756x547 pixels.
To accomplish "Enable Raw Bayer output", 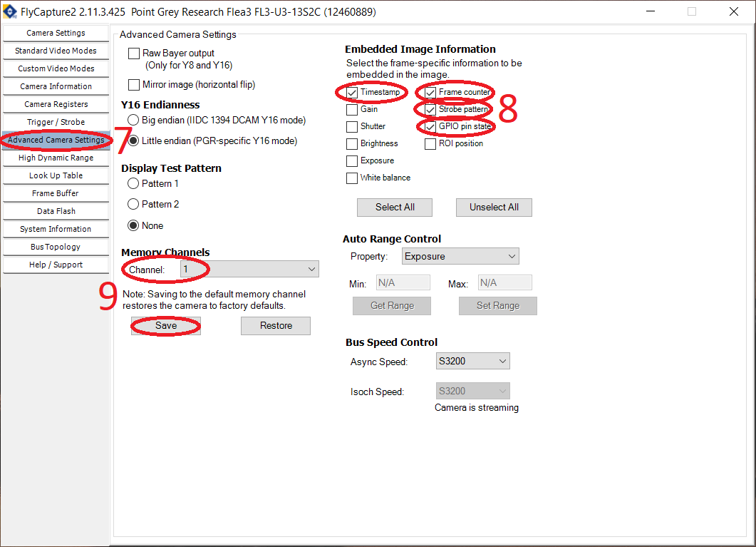I will (x=134, y=53).
